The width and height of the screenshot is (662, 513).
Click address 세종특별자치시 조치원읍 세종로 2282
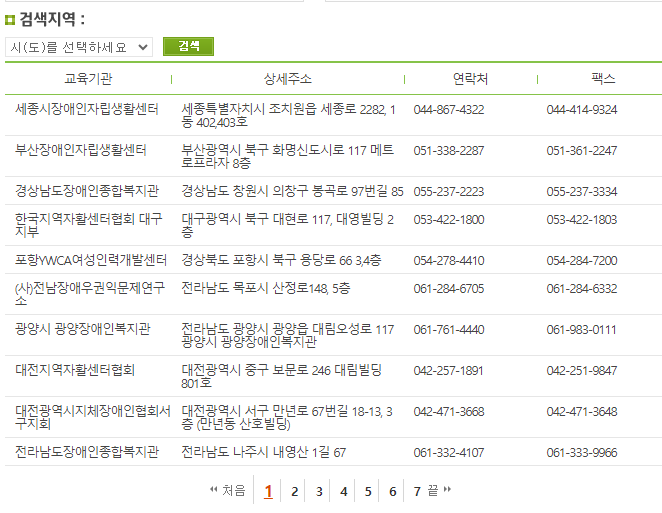[x=288, y=116]
